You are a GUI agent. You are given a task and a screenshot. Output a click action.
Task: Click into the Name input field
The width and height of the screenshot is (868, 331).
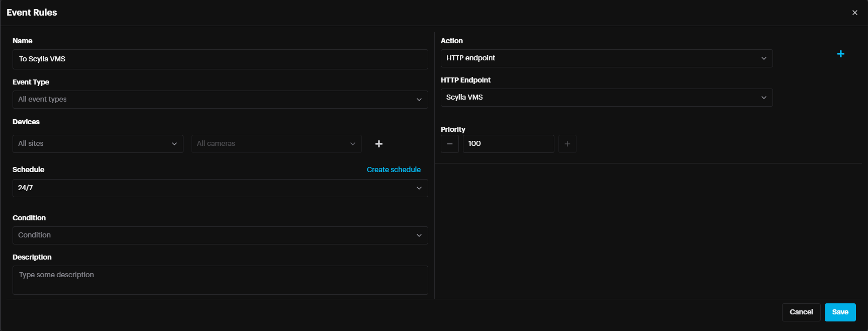(x=220, y=59)
